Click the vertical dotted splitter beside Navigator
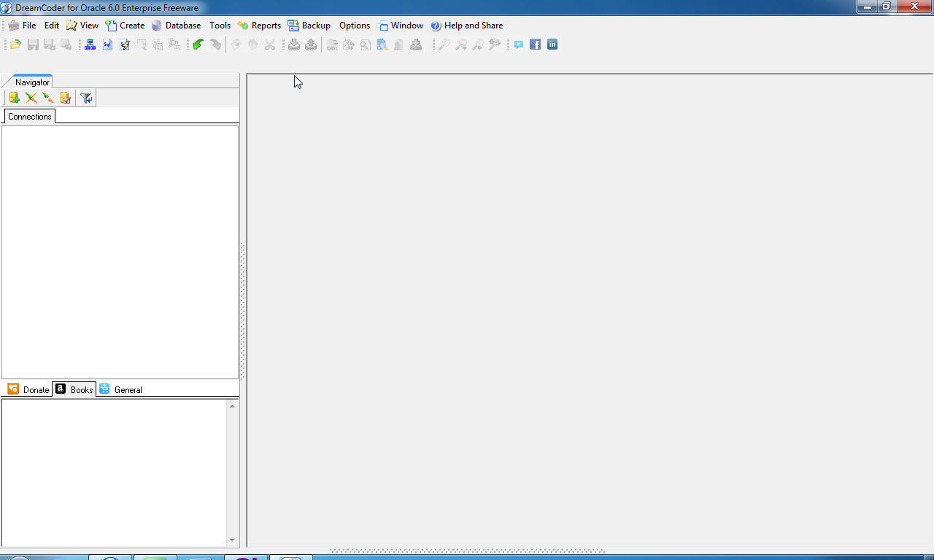934x560 pixels. 243,311
